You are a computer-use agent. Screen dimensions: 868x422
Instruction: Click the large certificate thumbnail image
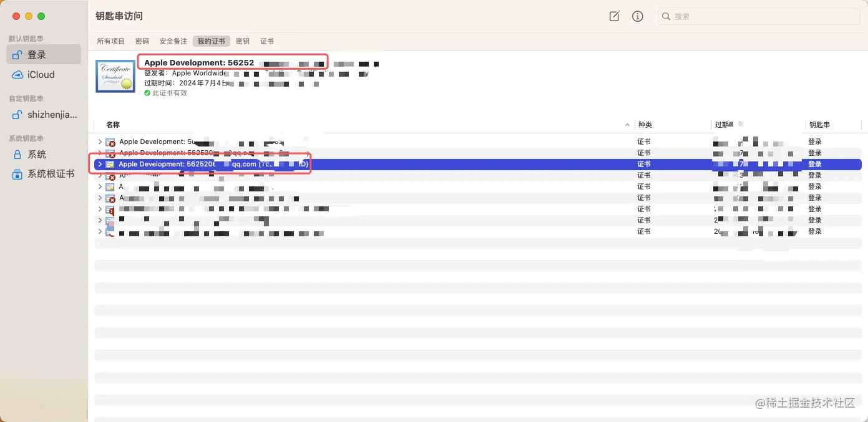pos(115,76)
